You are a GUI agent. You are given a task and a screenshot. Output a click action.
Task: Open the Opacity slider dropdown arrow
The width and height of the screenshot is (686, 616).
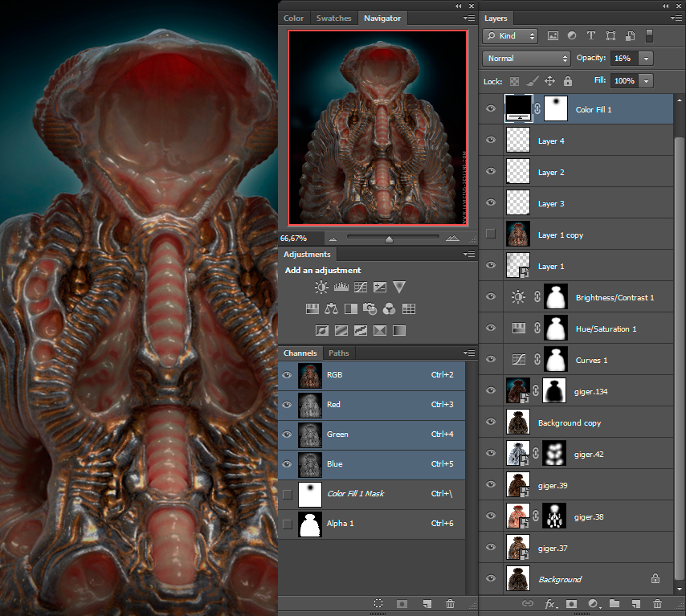coord(646,58)
